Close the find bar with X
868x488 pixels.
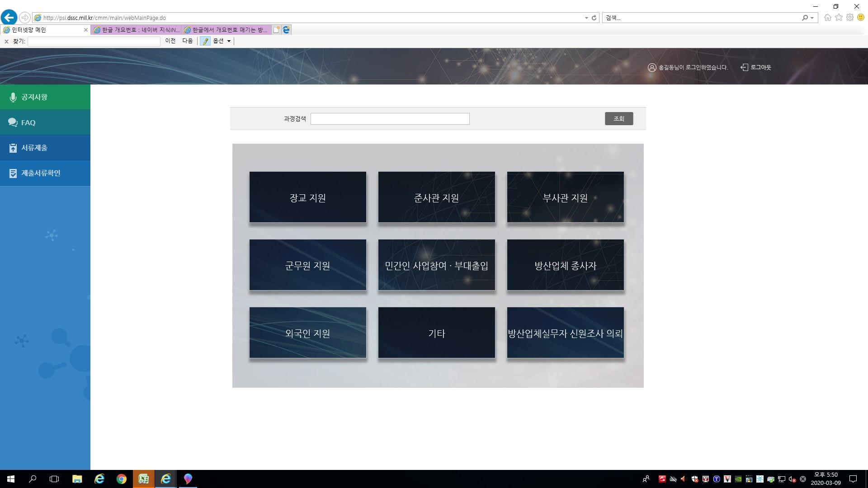pyautogui.click(x=6, y=41)
